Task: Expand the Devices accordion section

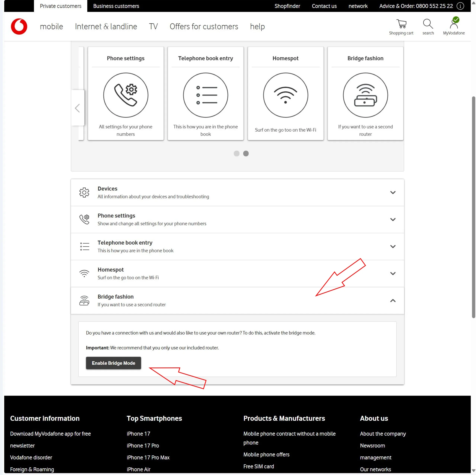Action: point(393,192)
